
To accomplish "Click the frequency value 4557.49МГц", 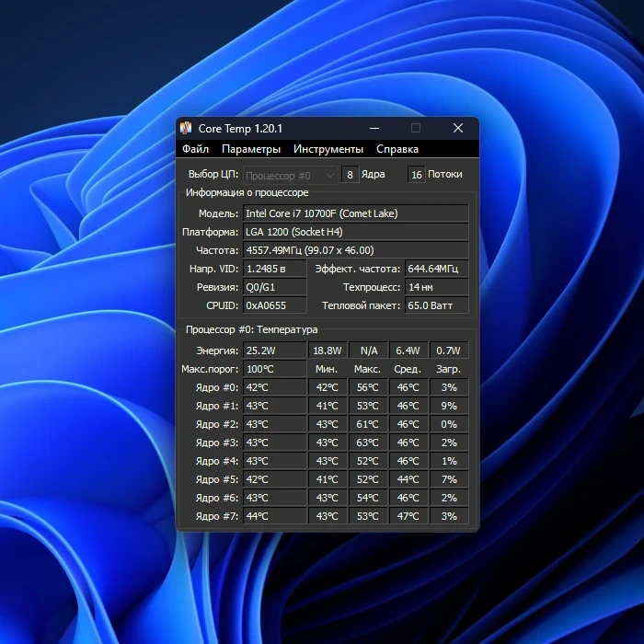I will (356, 250).
